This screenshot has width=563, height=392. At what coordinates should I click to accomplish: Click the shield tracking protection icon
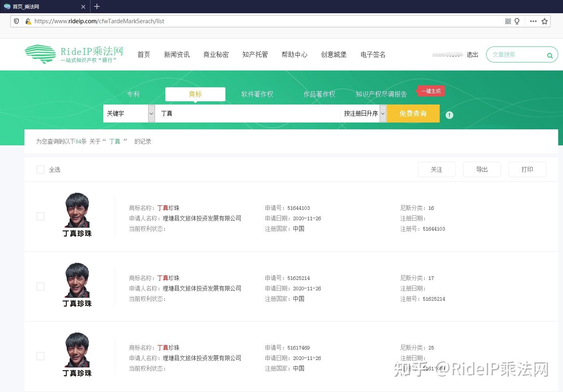pyautogui.click(x=16, y=21)
